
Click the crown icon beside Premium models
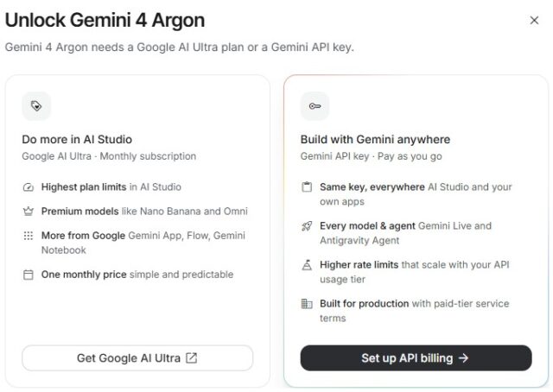tap(29, 212)
